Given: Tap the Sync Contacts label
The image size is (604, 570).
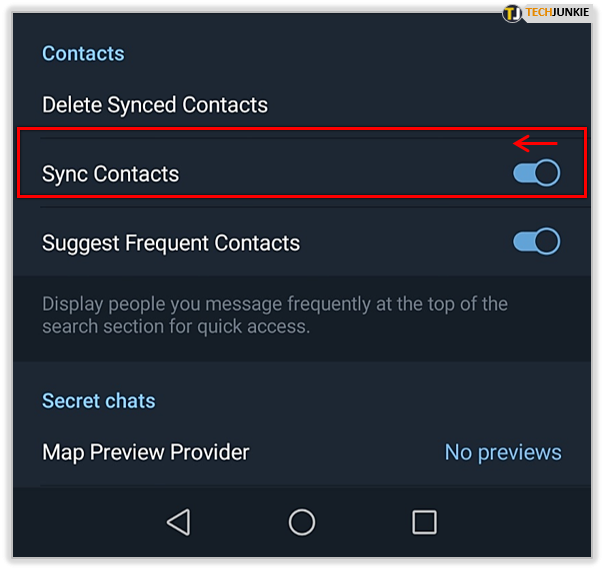Looking at the screenshot, I should point(110,174).
